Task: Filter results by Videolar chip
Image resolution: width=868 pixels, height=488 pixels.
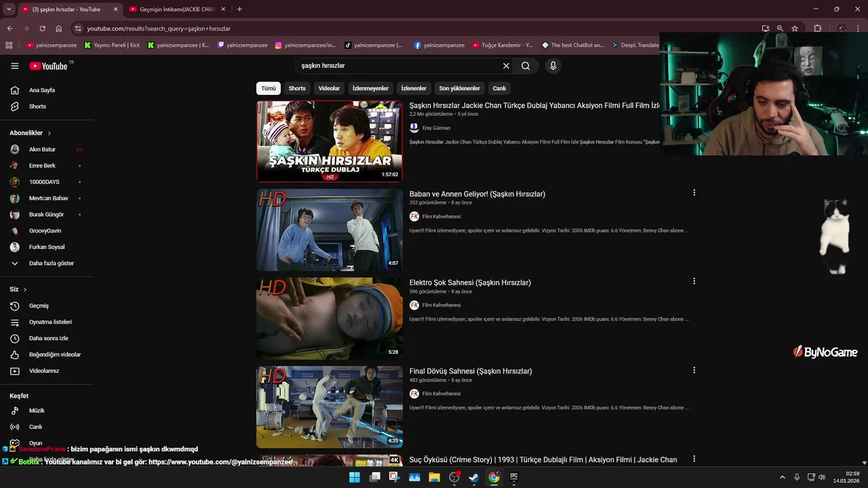Action: point(329,88)
